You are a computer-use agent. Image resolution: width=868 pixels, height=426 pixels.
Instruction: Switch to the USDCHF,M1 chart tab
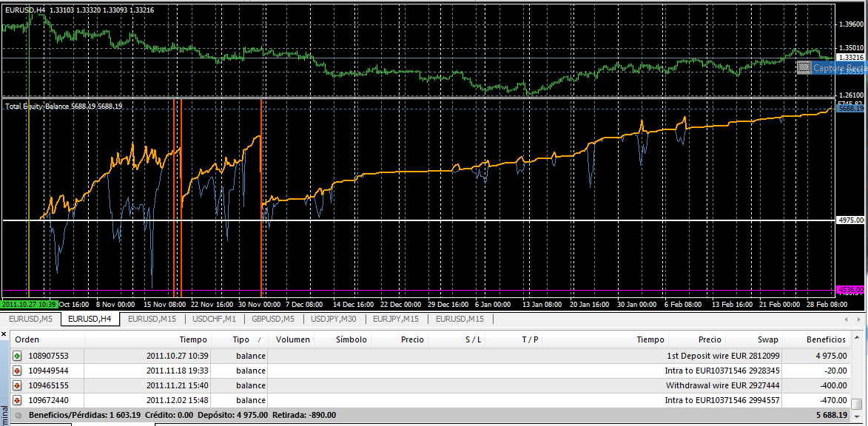coord(214,319)
